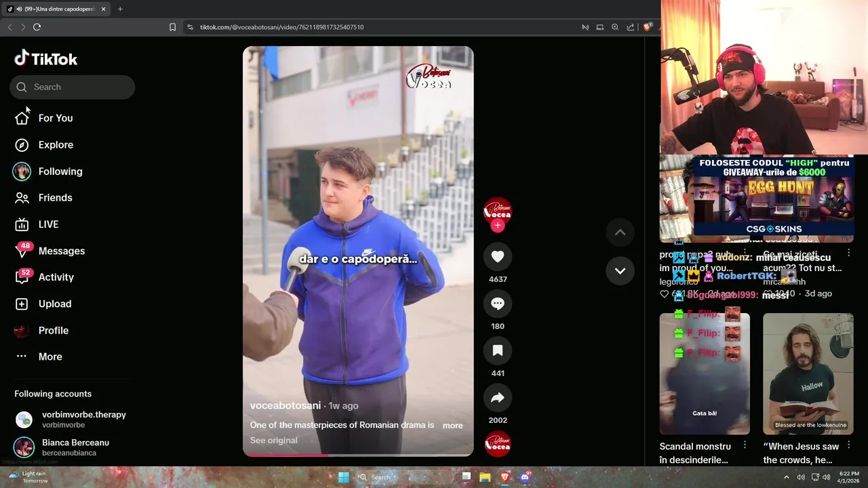This screenshot has height=488, width=868.
Task: Open File Explorer from taskbar
Action: [485, 477]
